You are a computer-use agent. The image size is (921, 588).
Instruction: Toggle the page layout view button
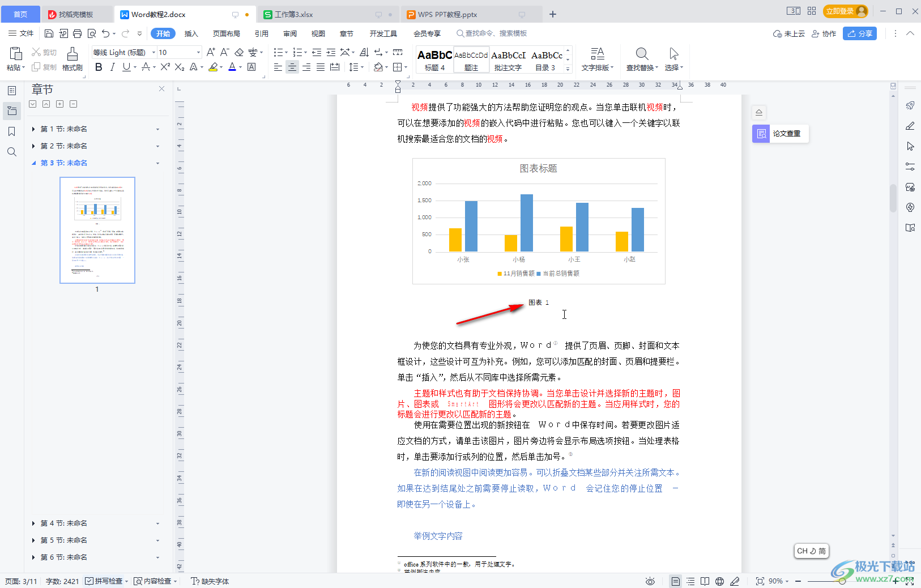pos(675,581)
